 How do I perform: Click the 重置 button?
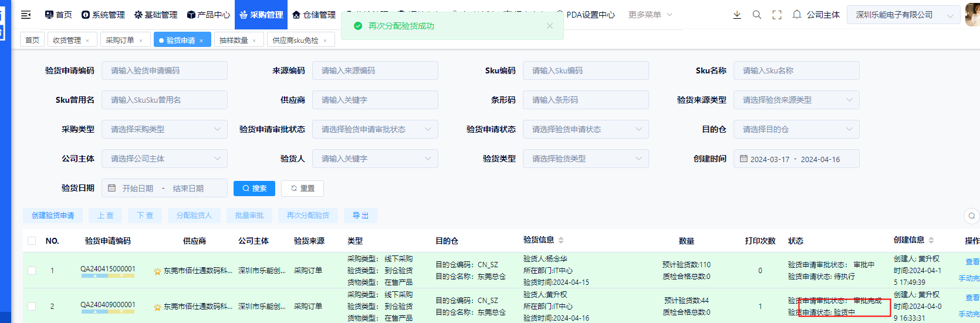(302, 188)
